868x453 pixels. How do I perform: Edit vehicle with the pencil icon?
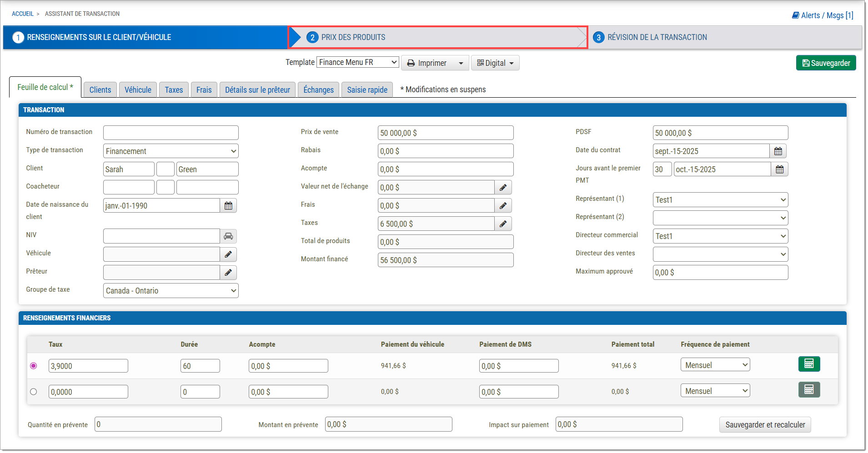click(228, 254)
